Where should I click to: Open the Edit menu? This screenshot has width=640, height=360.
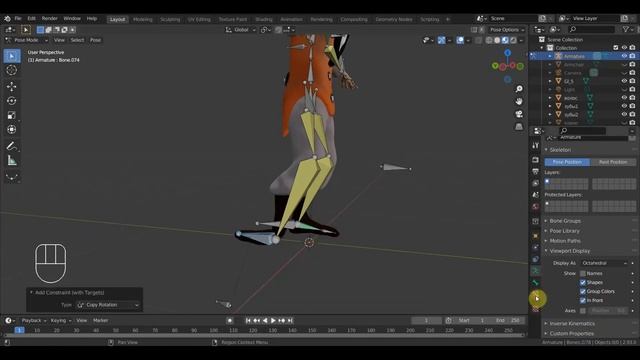(31, 19)
